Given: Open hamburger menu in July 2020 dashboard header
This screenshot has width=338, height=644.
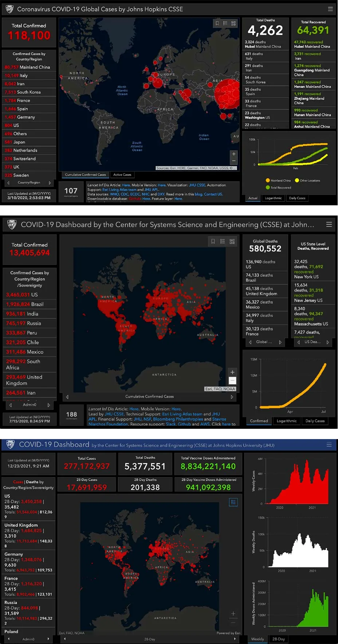Looking at the screenshot, I should pos(329,225).
